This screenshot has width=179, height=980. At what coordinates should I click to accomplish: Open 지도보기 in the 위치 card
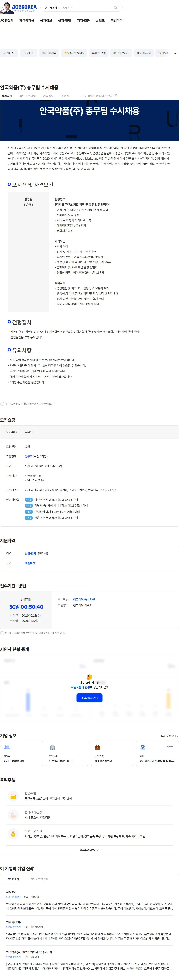pos(171,746)
